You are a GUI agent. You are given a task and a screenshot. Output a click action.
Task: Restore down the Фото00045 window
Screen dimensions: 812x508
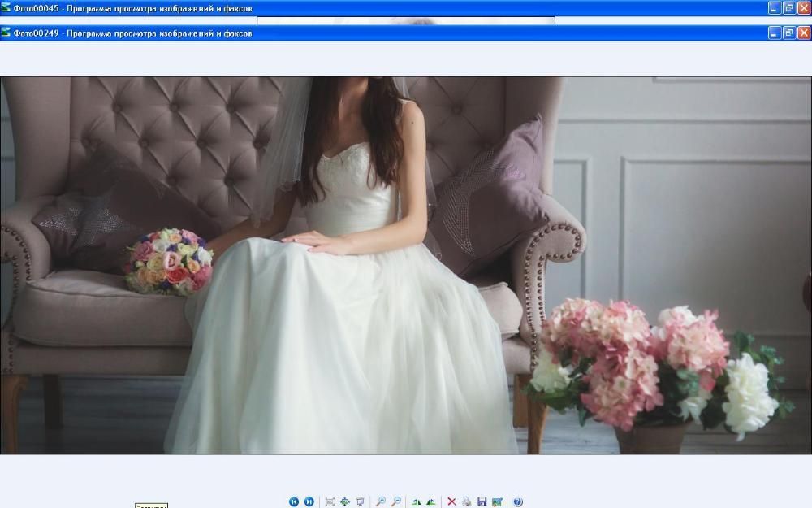tap(788, 8)
